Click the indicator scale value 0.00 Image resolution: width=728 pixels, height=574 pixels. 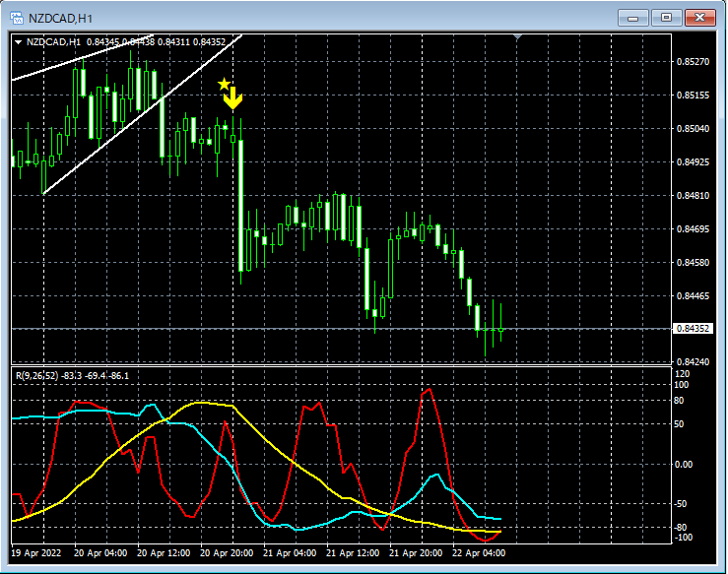pos(684,465)
